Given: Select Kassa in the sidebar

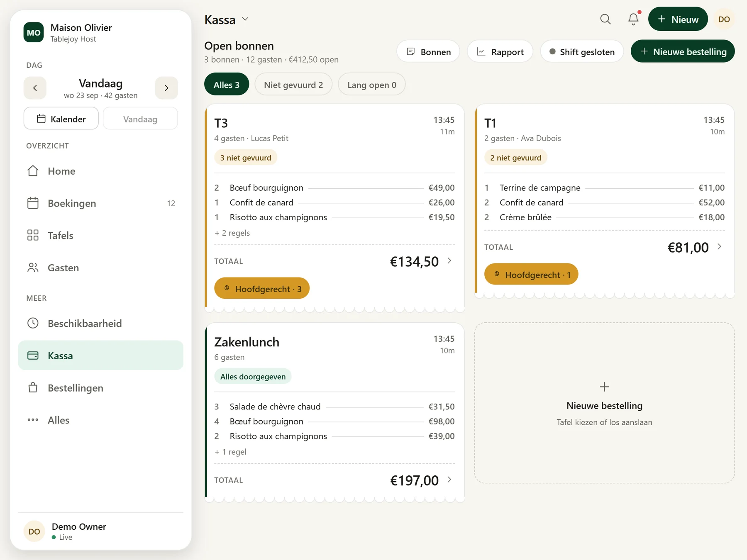Looking at the screenshot, I should coord(101,355).
